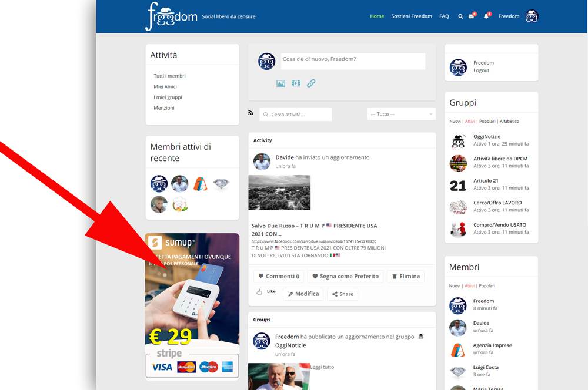
Task: Open the Articolo 21 group logo
Action: click(x=458, y=186)
